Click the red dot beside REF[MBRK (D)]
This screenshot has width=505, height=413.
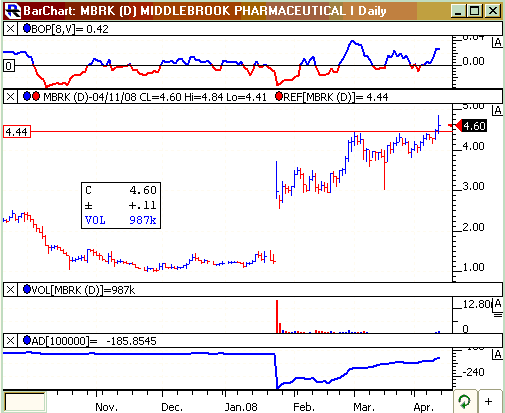point(279,97)
